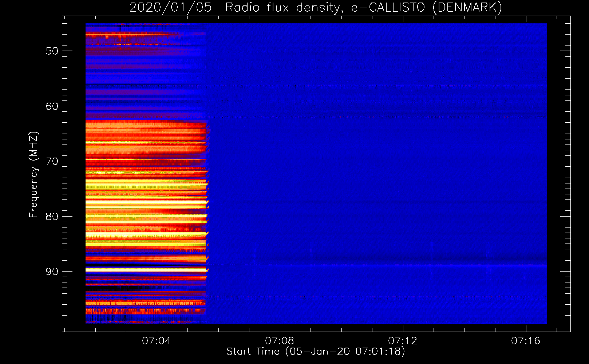Click the Start Time axis label
The image size is (589, 364).
[316, 352]
